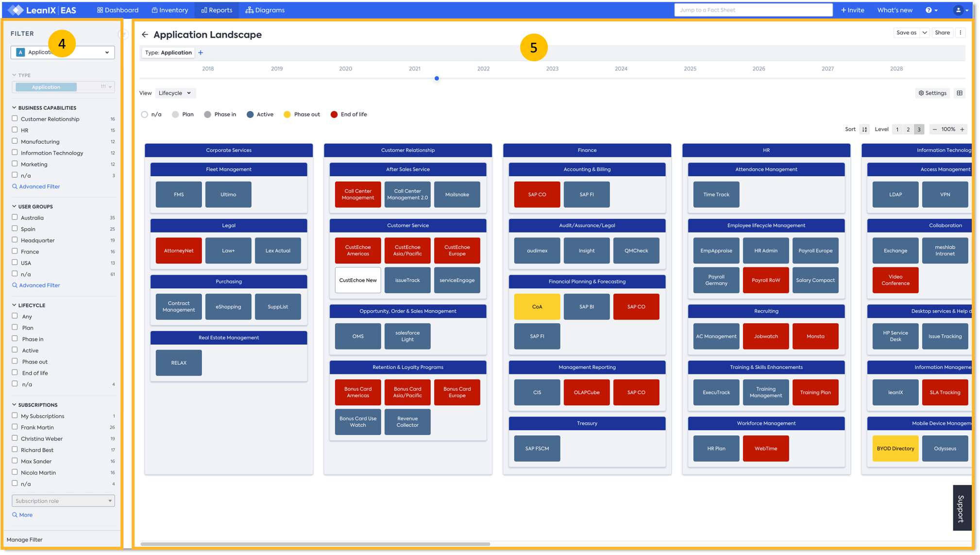Click the three-dot more options icon
The width and height of the screenshot is (980, 555).
click(x=960, y=33)
